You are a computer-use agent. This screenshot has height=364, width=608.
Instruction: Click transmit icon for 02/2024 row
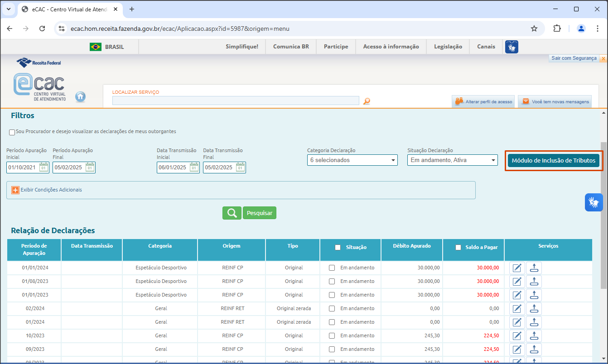point(534,309)
